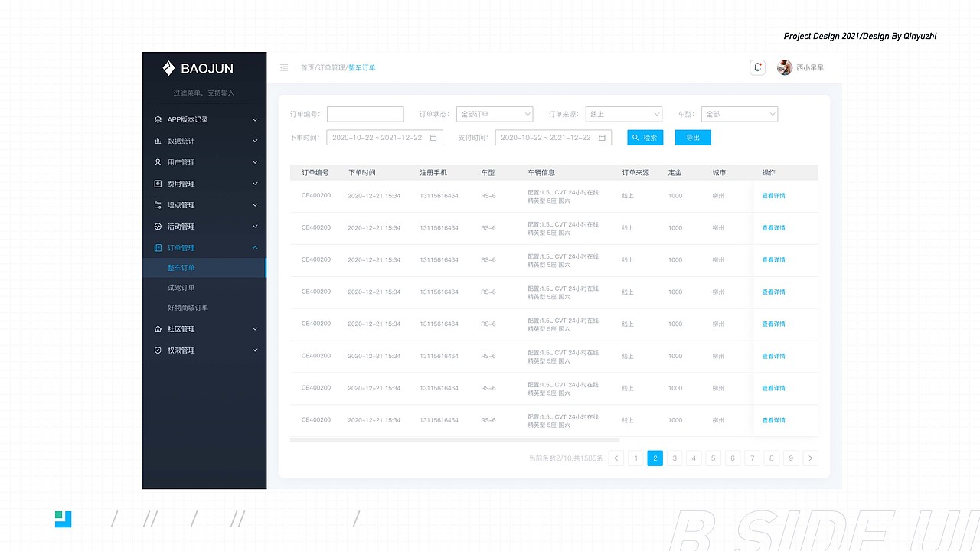The image size is (980, 551).
Task: Click the 首页 breadcrumb link
Action: pyautogui.click(x=307, y=68)
